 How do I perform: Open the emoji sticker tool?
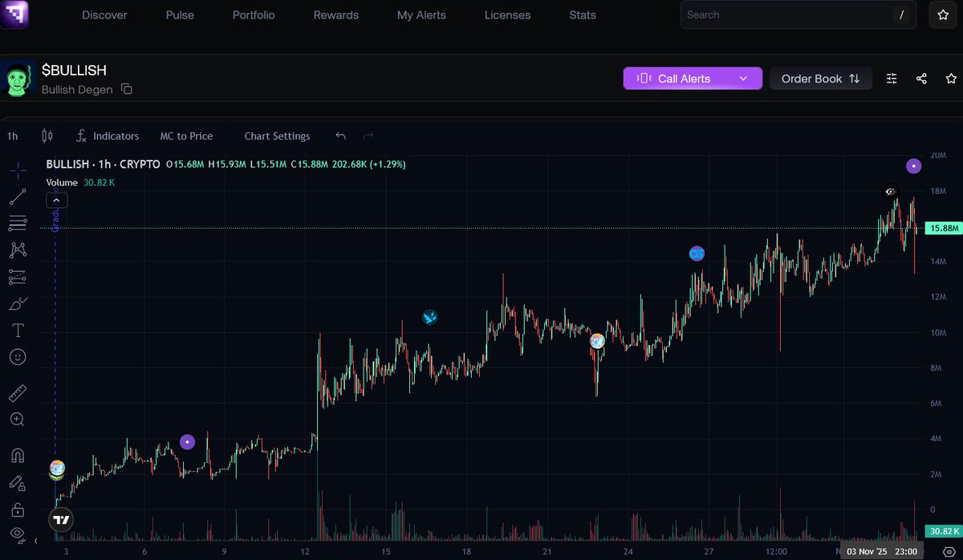pyautogui.click(x=18, y=356)
